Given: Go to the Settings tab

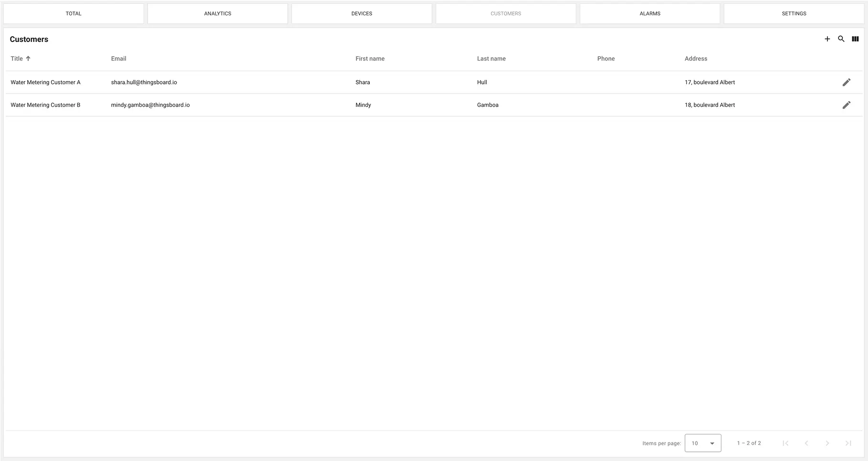Looking at the screenshot, I should click(794, 14).
